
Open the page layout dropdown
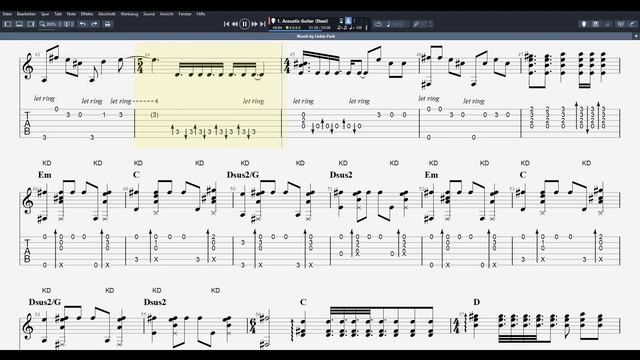pyautogui.click(x=69, y=24)
